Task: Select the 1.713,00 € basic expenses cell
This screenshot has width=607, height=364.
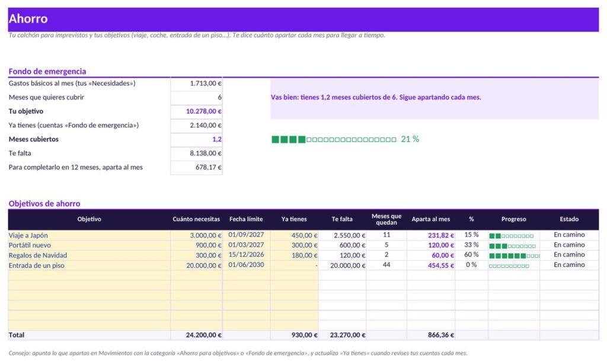Action: tap(196, 83)
